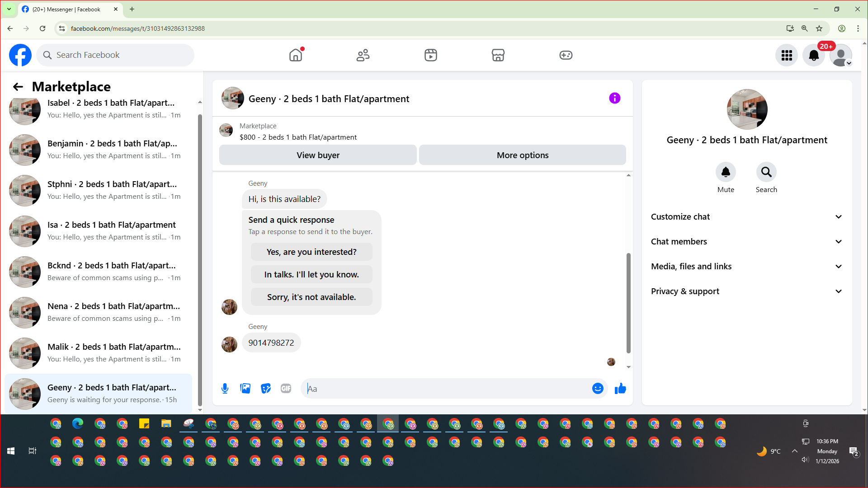Screen dimensions: 868x488
Task: Click the attach photo icon
Action: click(245, 389)
